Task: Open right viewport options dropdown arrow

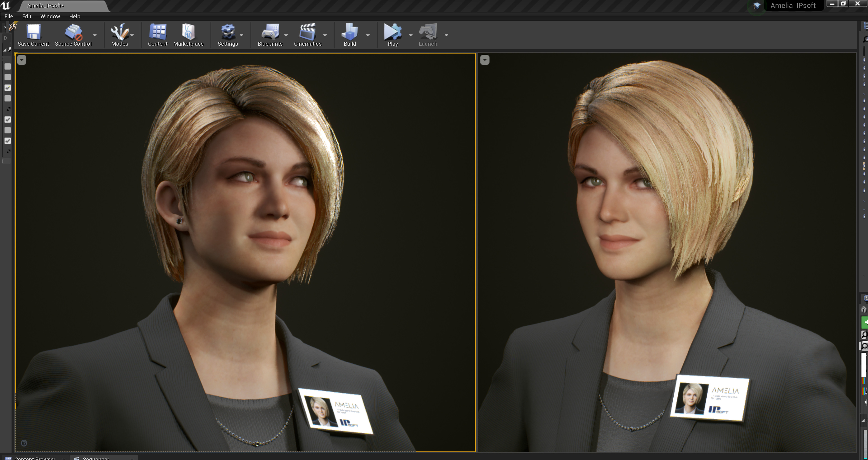Action: click(485, 60)
